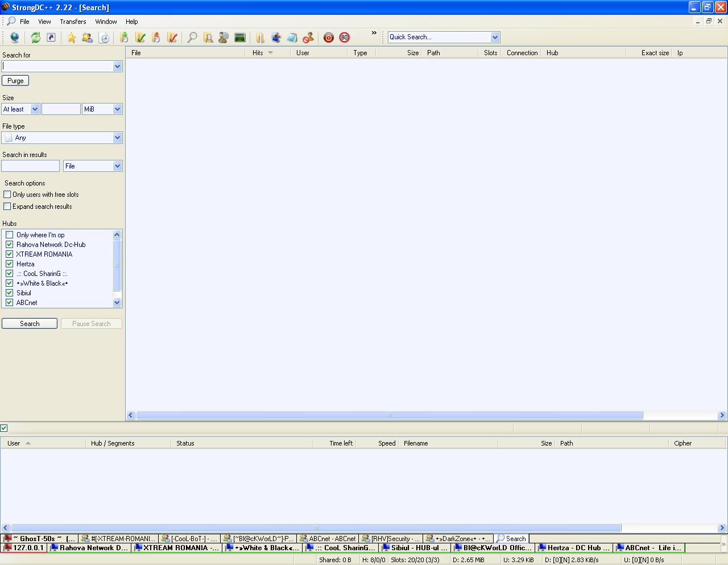Open the File menu

pos(24,22)
